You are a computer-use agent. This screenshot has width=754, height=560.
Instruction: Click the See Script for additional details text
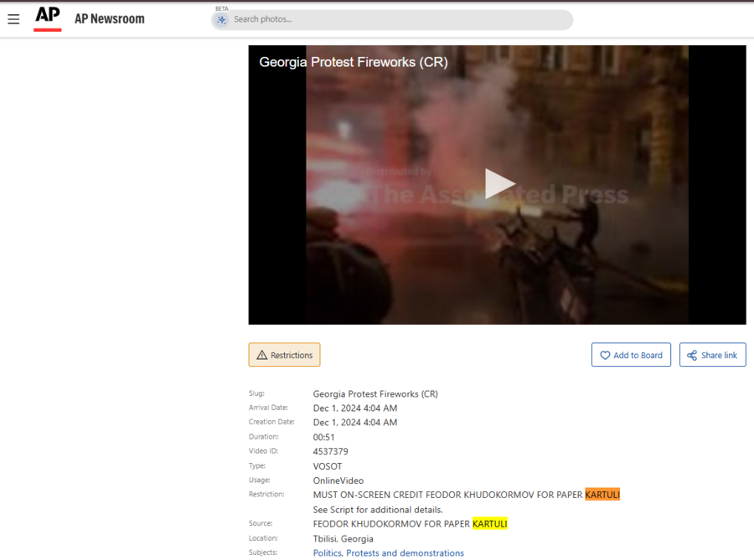[x=378, y=510]
